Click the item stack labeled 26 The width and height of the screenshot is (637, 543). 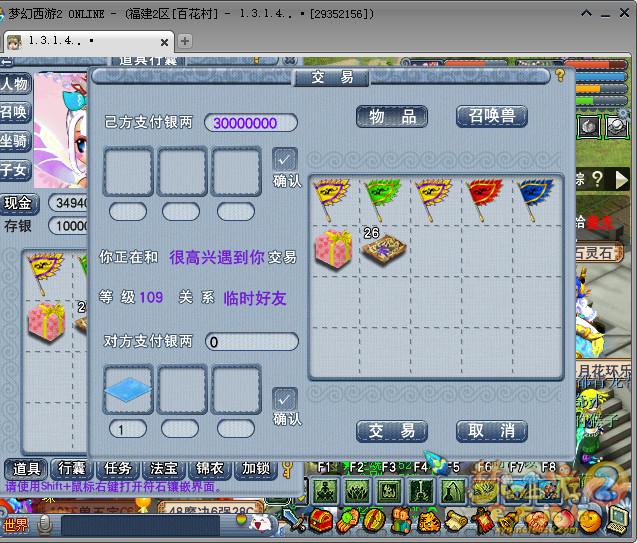coord(384,249)
